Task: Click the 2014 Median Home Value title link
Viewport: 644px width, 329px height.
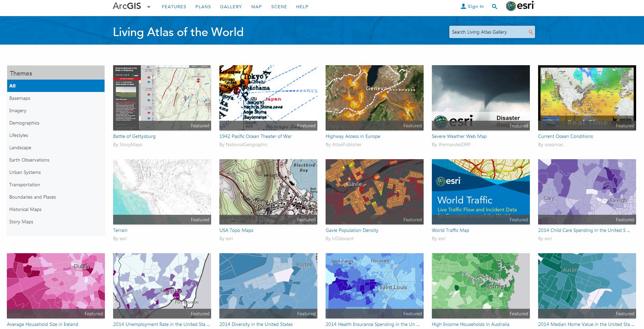Action: (x=586, y=324)
